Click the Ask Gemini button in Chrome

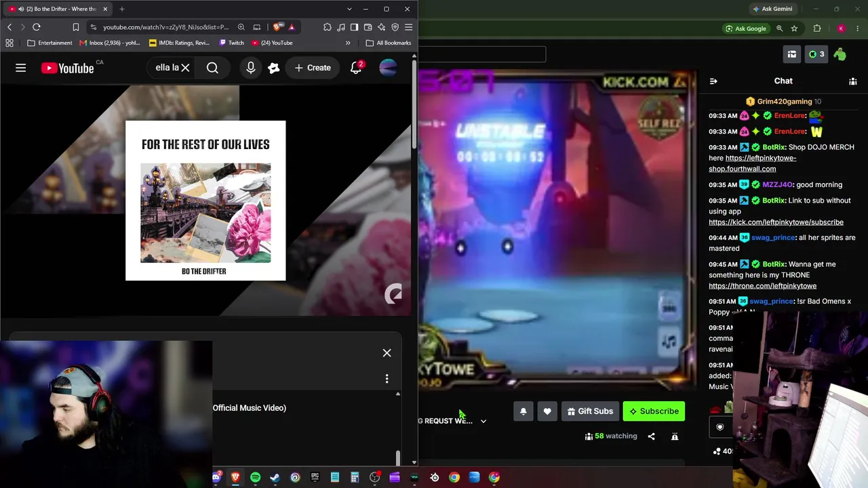coord(772,9)
